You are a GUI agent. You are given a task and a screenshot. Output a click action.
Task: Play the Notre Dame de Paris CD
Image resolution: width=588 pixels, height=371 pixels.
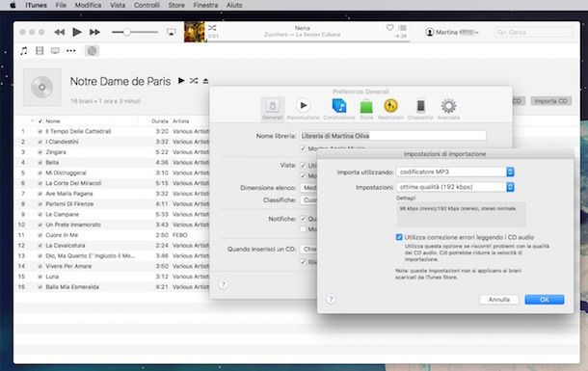click(x=181, y=81)
